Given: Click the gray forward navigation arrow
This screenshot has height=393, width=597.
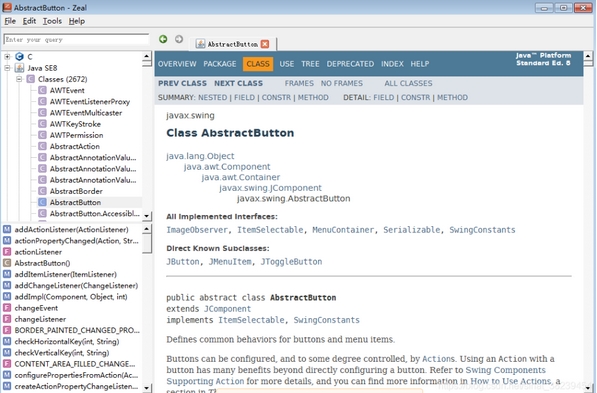Looking at the screenshot, I should tap(179, 39).
